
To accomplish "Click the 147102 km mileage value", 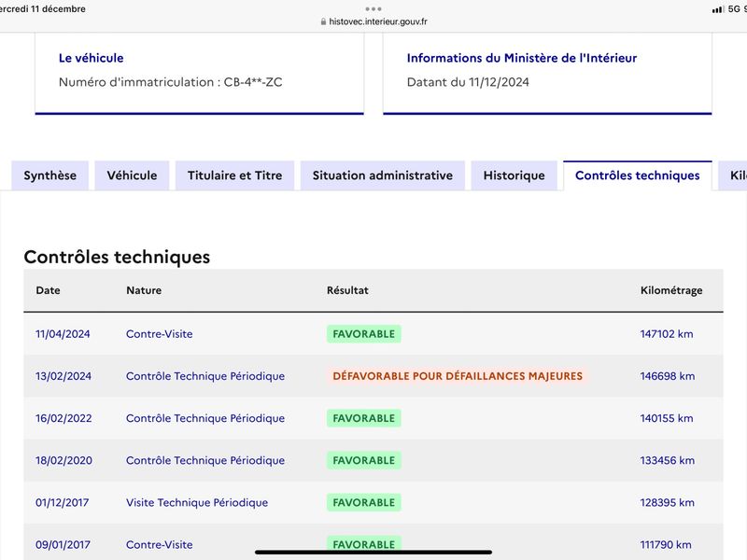I will 667,334.
